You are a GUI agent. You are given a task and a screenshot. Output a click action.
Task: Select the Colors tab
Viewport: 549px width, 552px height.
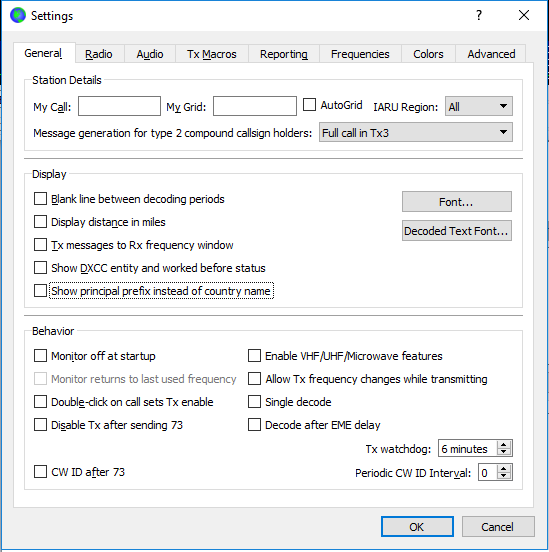click(x=428, y=54)
